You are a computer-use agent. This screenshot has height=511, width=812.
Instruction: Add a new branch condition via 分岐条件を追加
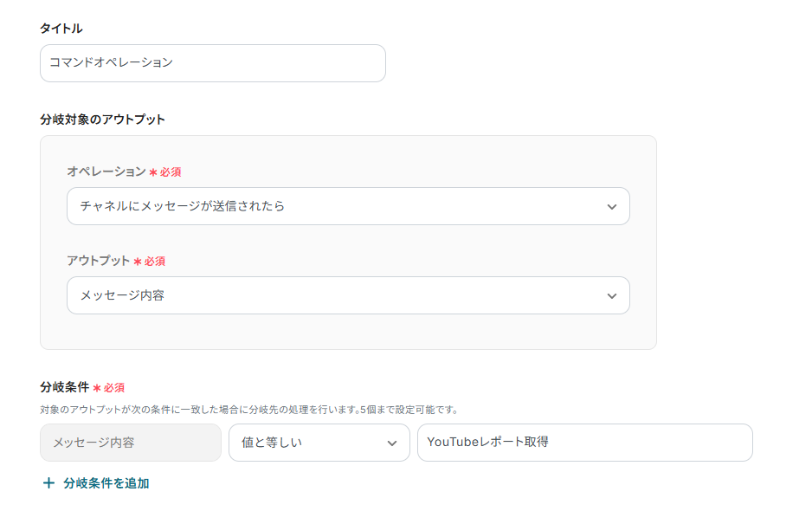pyautogui.click(x=106, y=483)
